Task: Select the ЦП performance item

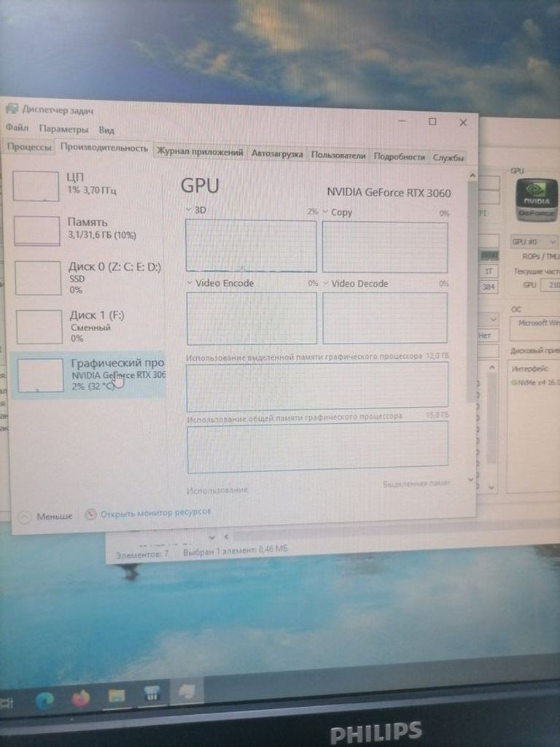Action: (x=87, y=186)
